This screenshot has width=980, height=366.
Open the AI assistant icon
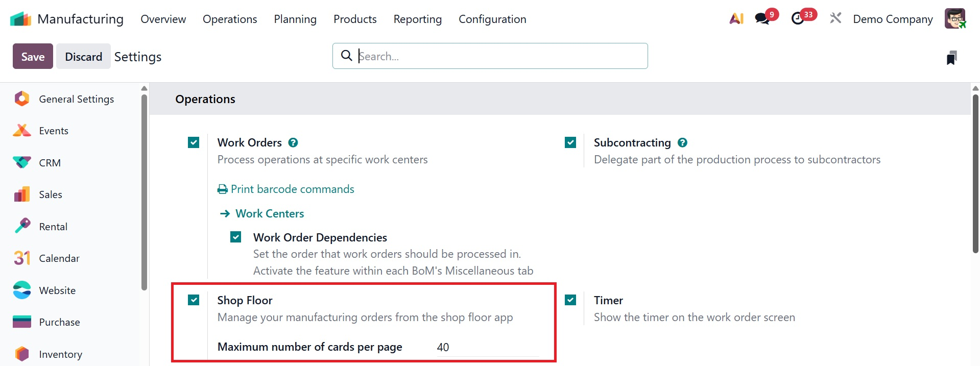(736, 19)
